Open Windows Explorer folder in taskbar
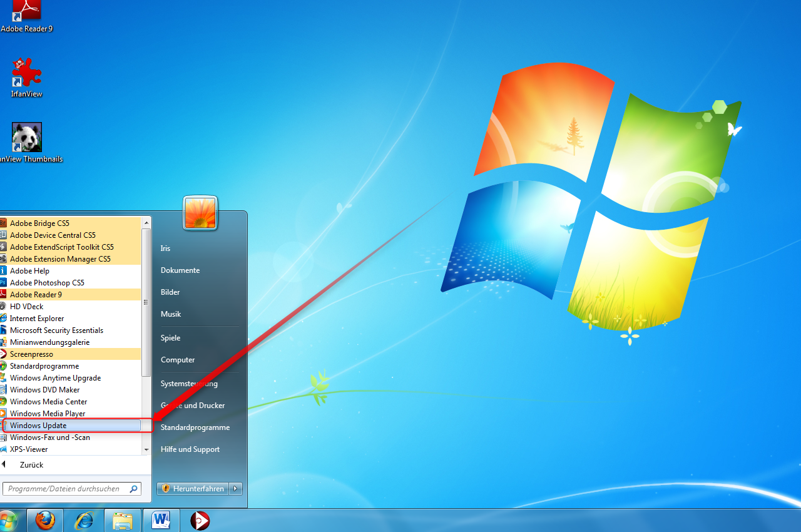The image size is (801, 532). point(122,520)
